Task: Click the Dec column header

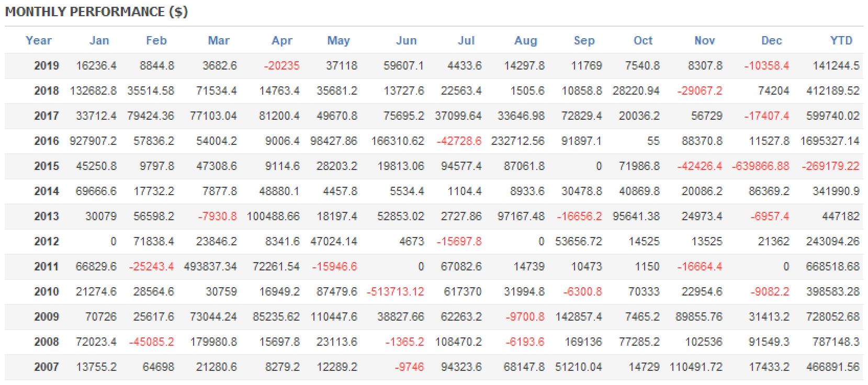Action: click(x=772, y=41)
